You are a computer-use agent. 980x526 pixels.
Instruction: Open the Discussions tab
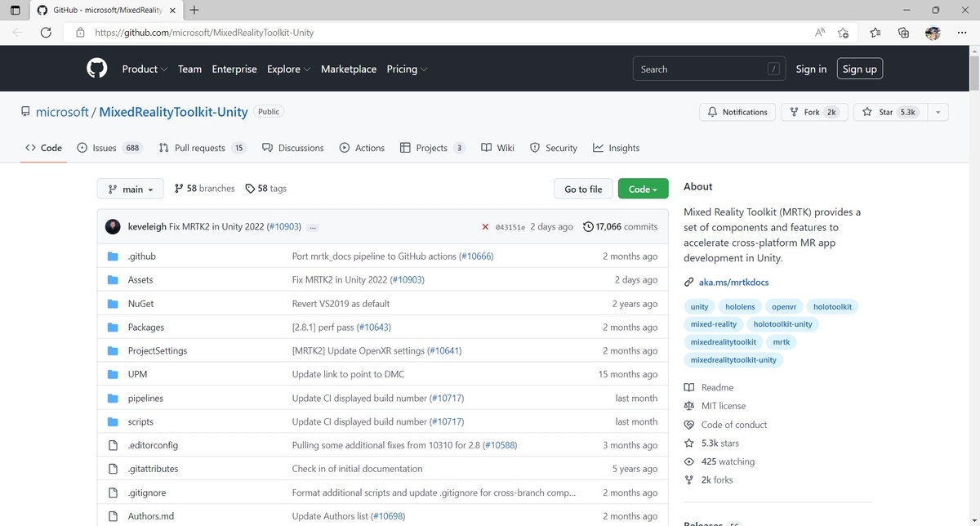(x=293, y=148)
